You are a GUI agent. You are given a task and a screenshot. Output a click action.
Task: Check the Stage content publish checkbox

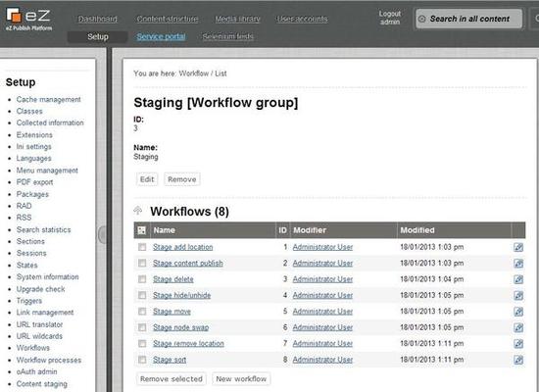(142, 263)
